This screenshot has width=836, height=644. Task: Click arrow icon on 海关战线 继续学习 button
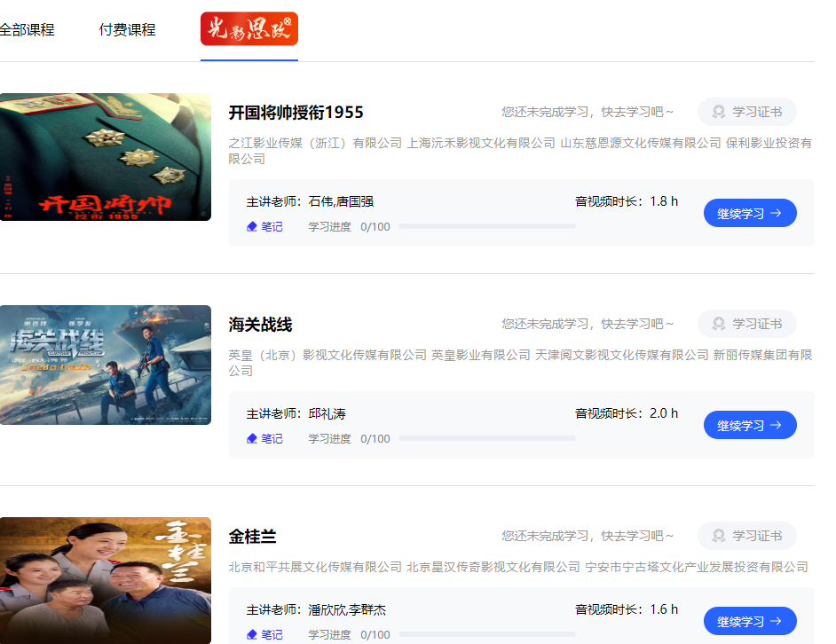click(x=776, y=426)
